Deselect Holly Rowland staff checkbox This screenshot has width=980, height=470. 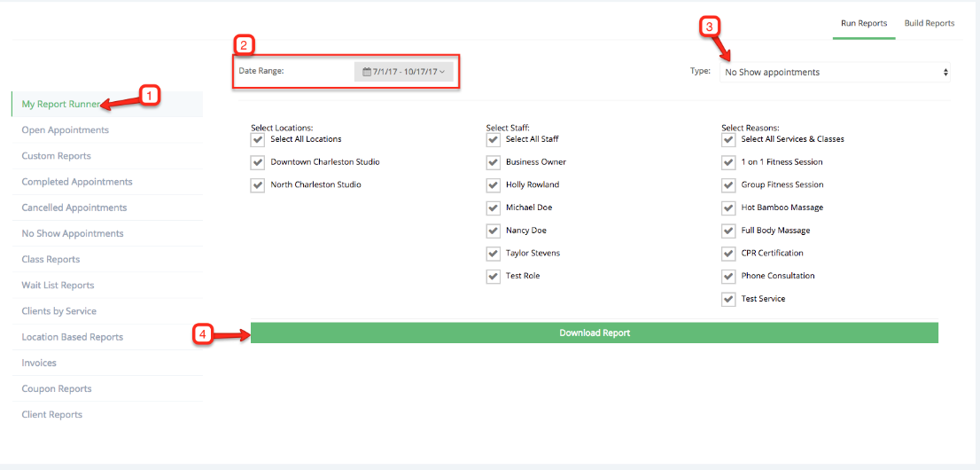pyautogui.click(x=494, y=185)
